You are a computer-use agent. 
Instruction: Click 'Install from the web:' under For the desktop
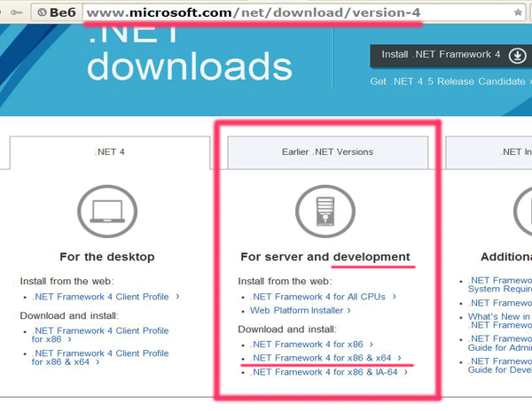point(67,281)
